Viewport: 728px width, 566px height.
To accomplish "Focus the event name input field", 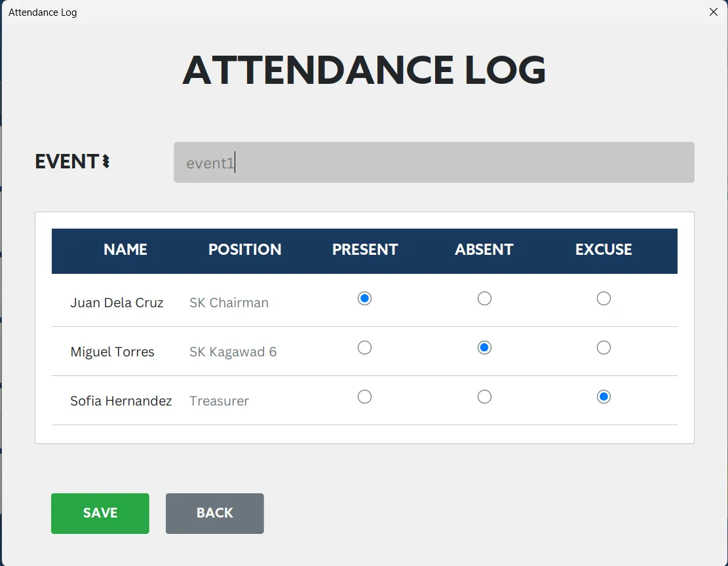I will [434, 162].
